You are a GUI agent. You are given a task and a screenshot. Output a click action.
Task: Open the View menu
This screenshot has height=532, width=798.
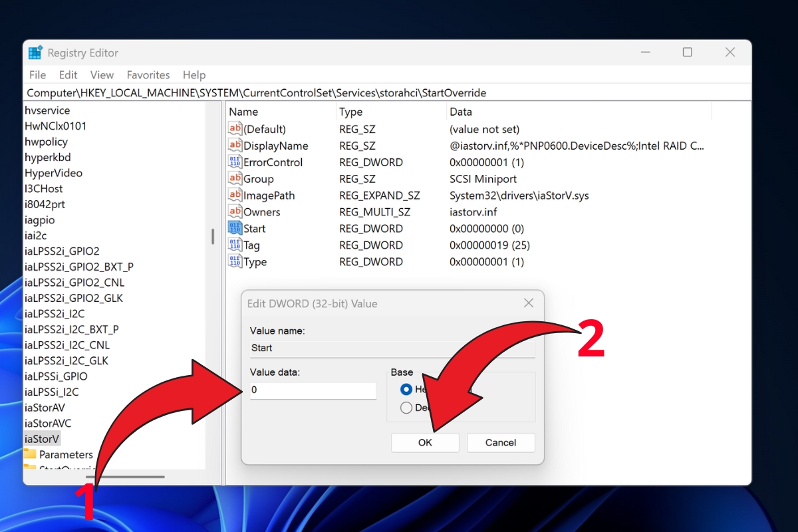[102, 75]
